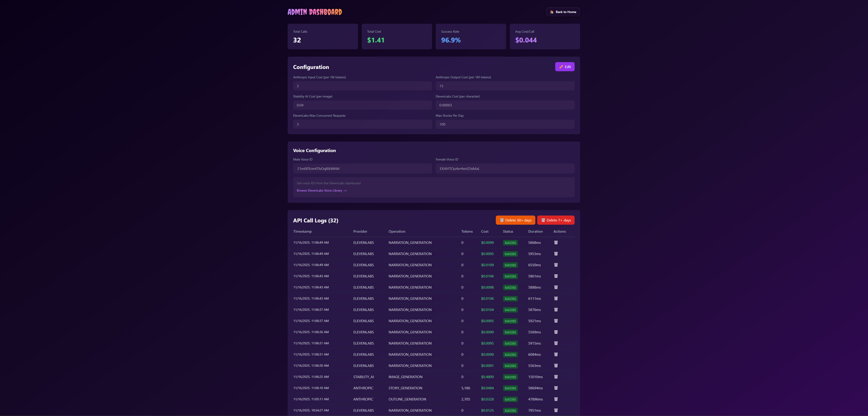
Task: Click trash icon for OUTLINE_GENERATION log row
Action: click(556, 399)
